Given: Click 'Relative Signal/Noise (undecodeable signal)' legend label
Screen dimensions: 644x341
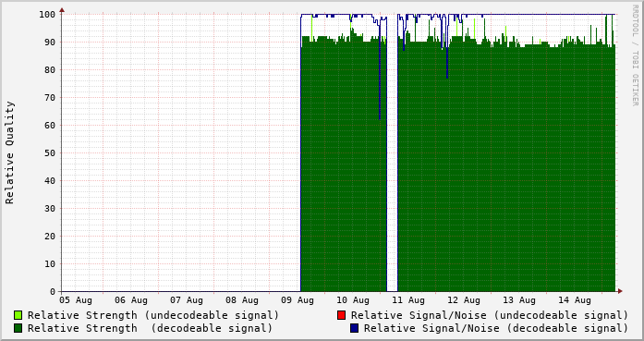Looking at the screenshot, I should pyautogui.click(x=490, y=315).
